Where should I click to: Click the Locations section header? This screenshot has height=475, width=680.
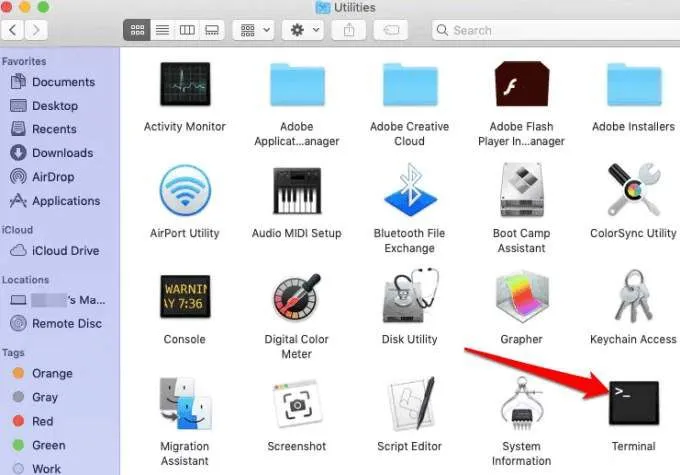coord(26,280)
